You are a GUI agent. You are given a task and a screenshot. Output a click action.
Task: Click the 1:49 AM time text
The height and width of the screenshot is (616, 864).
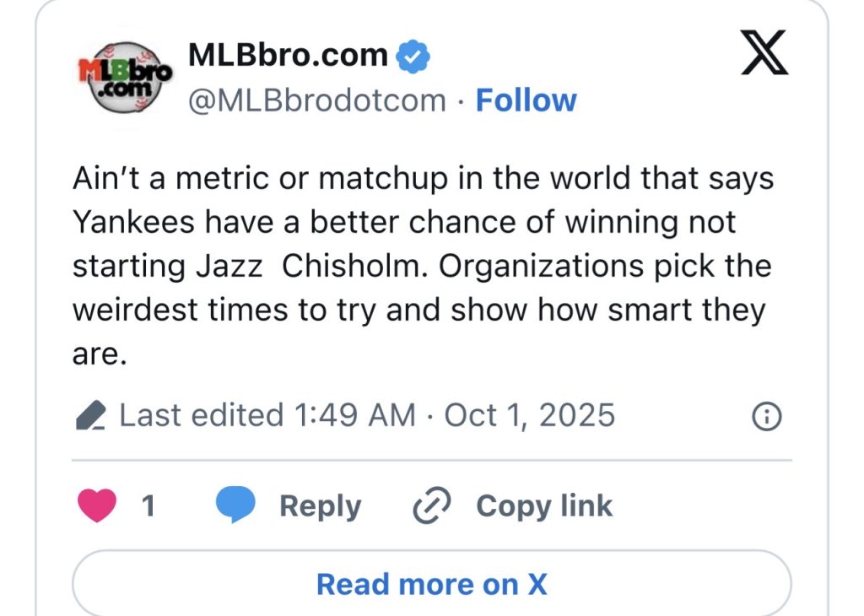click(355, 415)
